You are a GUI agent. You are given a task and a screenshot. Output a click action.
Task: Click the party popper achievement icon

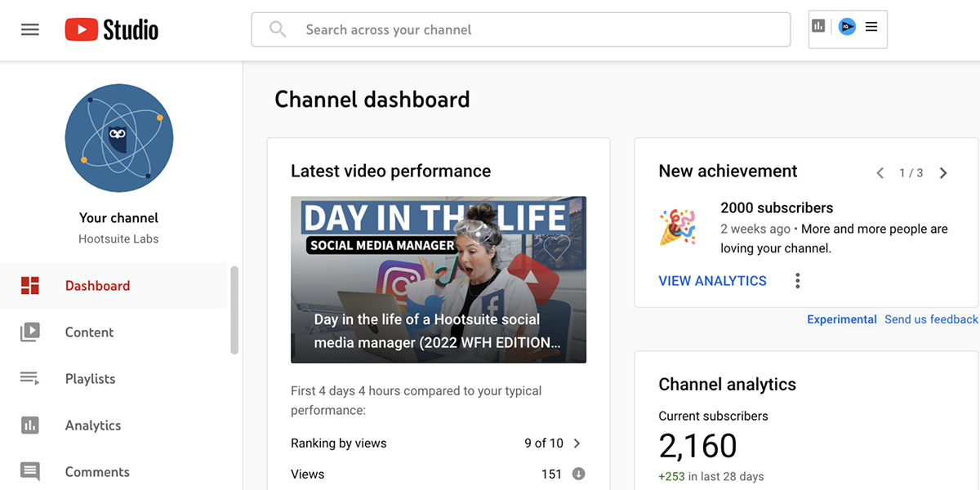tap(678, 226)
